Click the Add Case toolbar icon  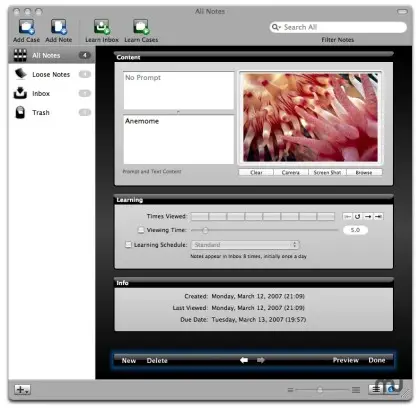[26, 27]
